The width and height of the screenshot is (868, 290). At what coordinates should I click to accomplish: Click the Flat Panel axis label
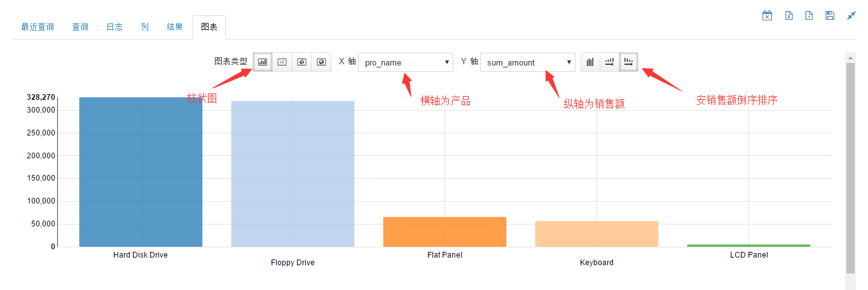point(444,255)
